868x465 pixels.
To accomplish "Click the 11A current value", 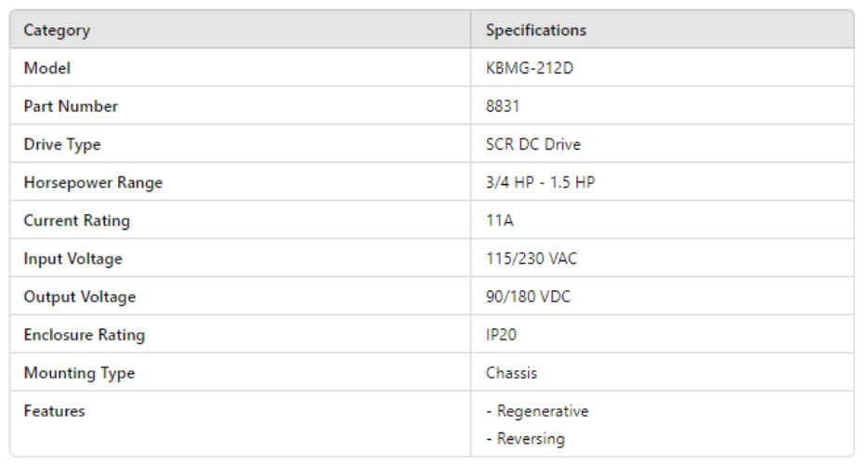I will point(499,220).
